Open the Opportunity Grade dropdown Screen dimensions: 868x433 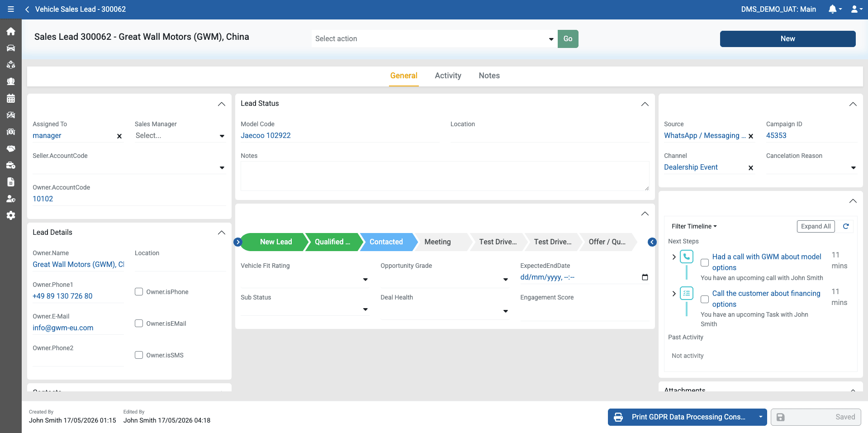click(445, 279)
